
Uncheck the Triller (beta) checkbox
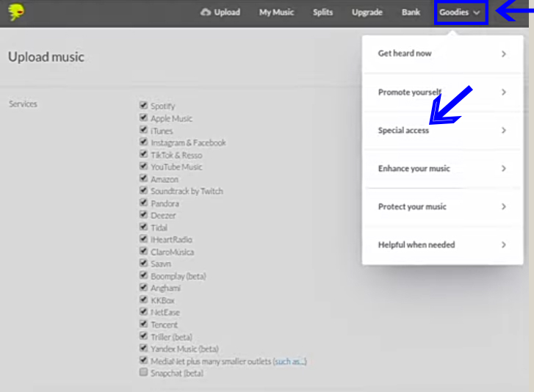click(143, 336)
